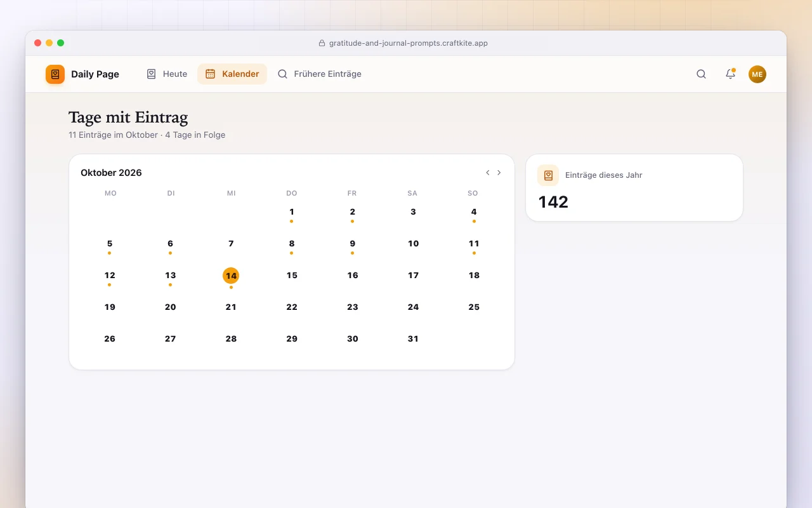Click the 142 yearly entries card

pyautogui.click(x=634, y=188)
